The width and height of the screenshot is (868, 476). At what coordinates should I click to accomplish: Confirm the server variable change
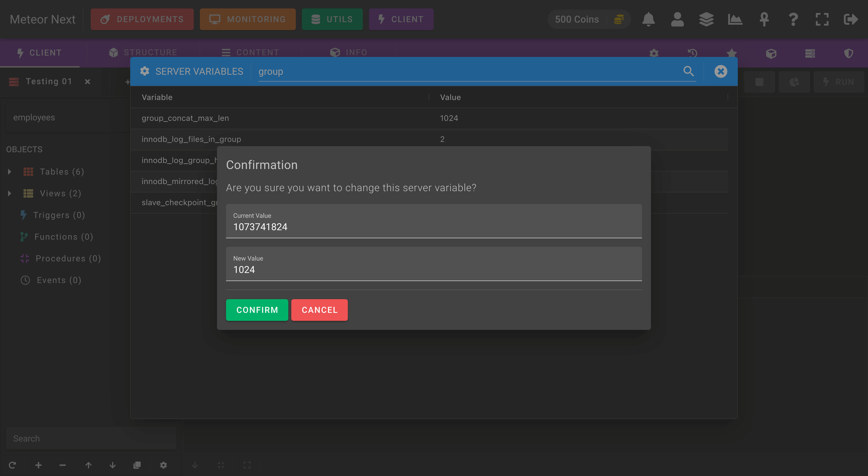tap(257, 310)
